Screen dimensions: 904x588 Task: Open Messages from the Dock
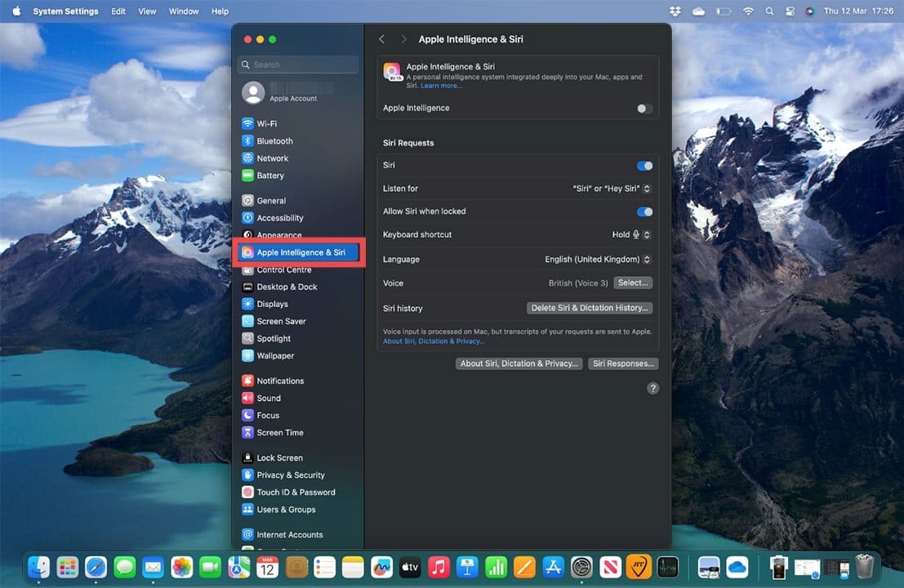(x=124, y=568)
